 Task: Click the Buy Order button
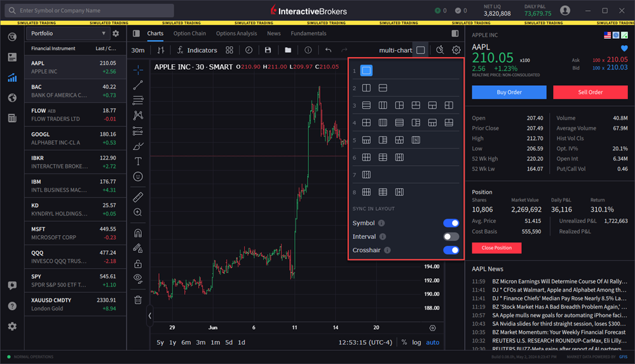pos(509,92)
